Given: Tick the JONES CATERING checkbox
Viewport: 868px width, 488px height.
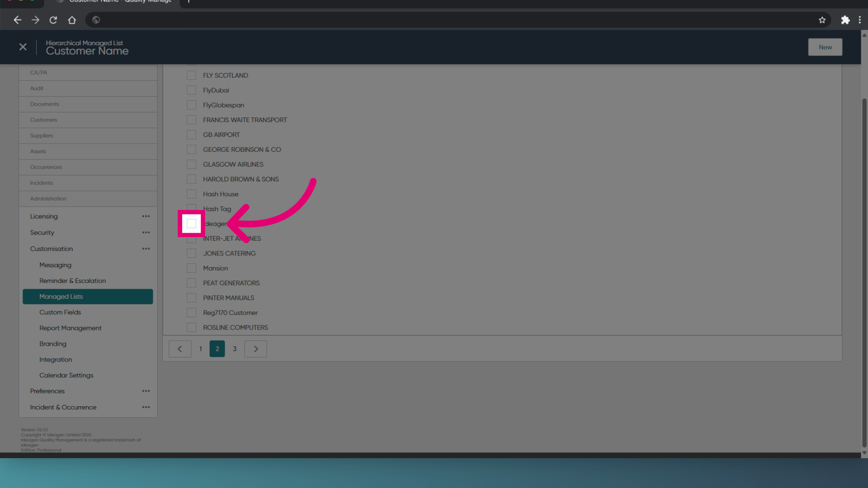Looking at the screenshot, I should (192, 253).
